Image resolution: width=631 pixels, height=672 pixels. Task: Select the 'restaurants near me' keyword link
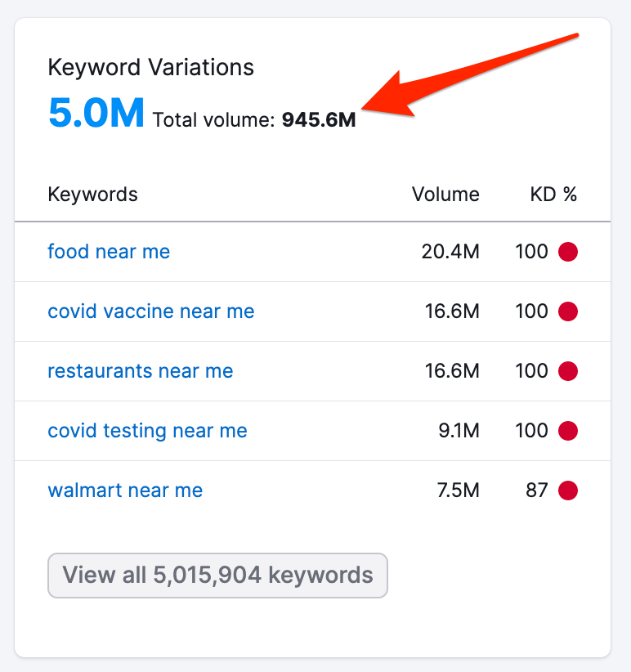pyautogui.click(x=140, y=371)
